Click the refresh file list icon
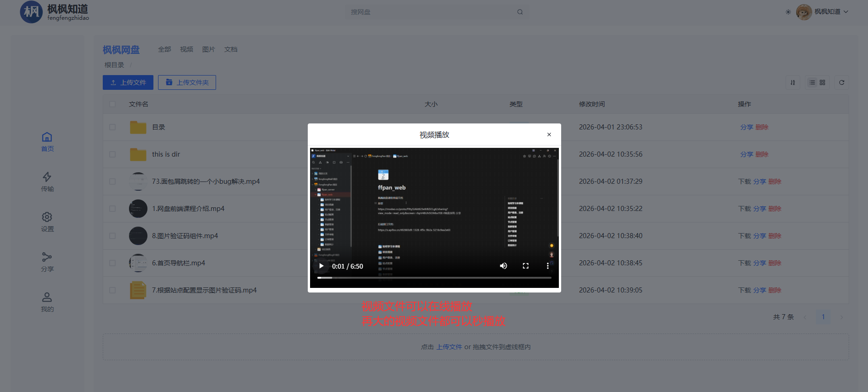Image resolution: width=868 pixels, height=392 pixels. [842, 82]
